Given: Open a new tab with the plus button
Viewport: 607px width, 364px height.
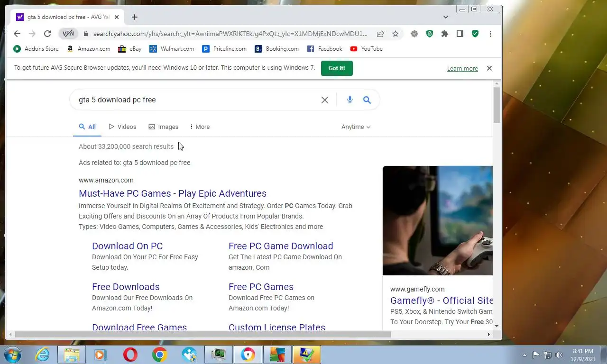Looking at the screenshot, I should pyautogui.click(x=135, y=17).
